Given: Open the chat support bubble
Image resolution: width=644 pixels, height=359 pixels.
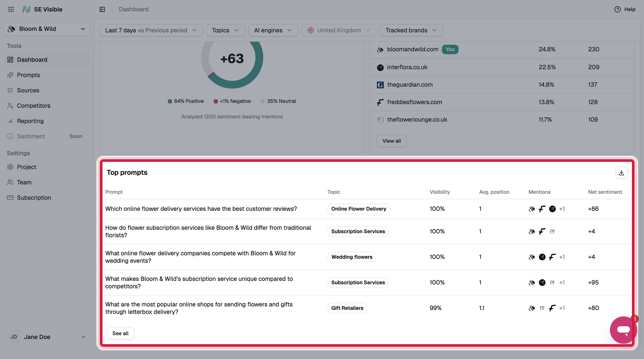Looking at the screenshot, I should (x=623, y=330).
